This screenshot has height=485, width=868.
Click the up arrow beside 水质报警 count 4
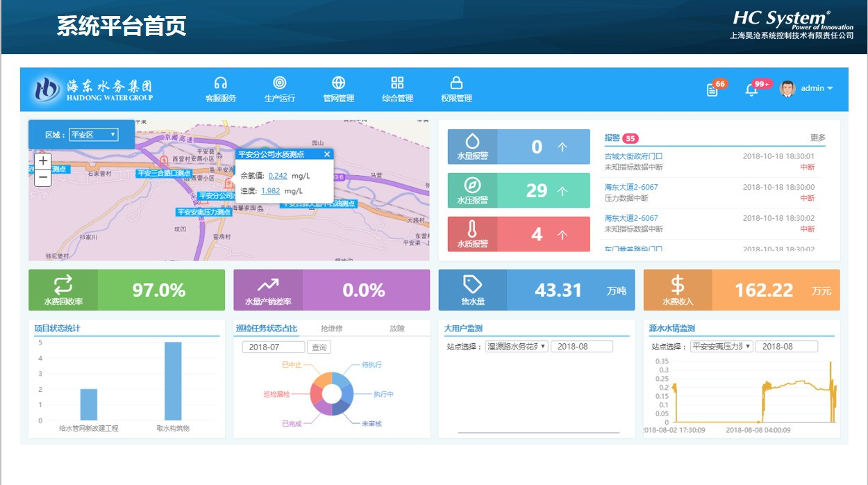[562, 235]
